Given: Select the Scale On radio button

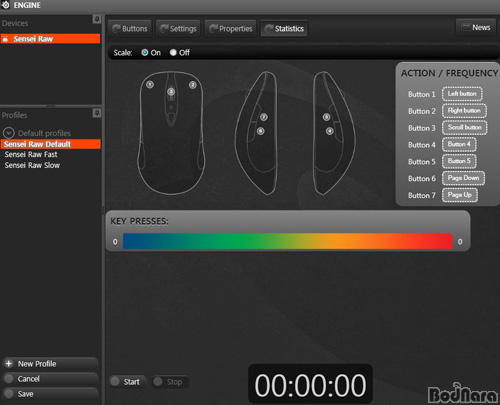Looking at the screenshot, I should pyautogui.click(x=145, y=52).
